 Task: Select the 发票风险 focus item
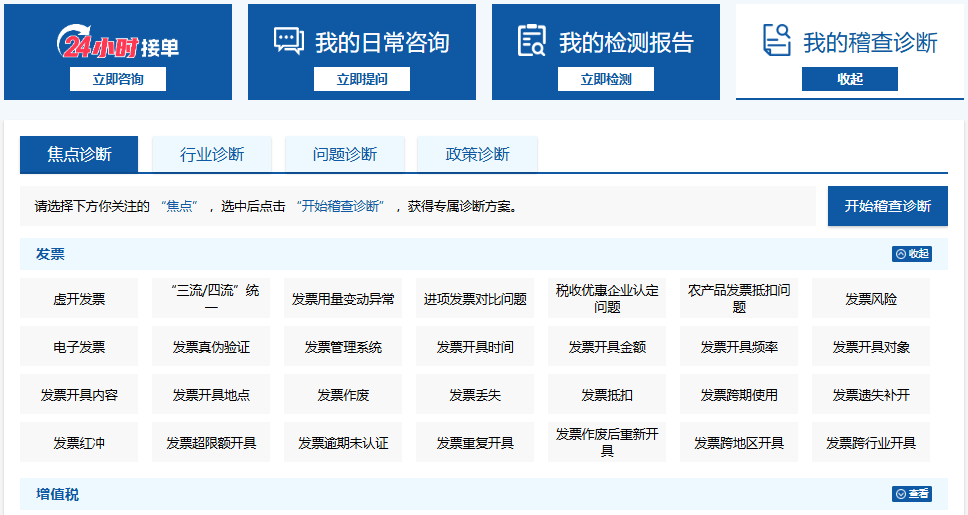pos(871,299)
